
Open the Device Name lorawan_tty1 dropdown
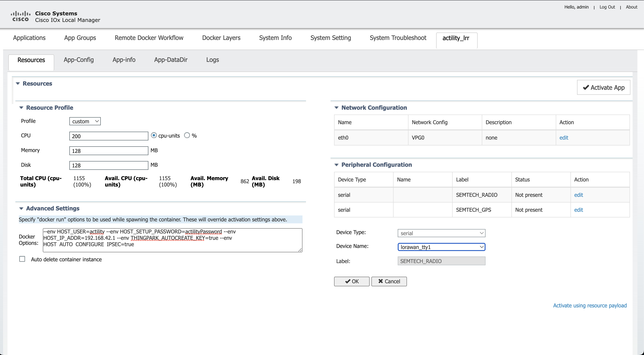click(441, 247)
